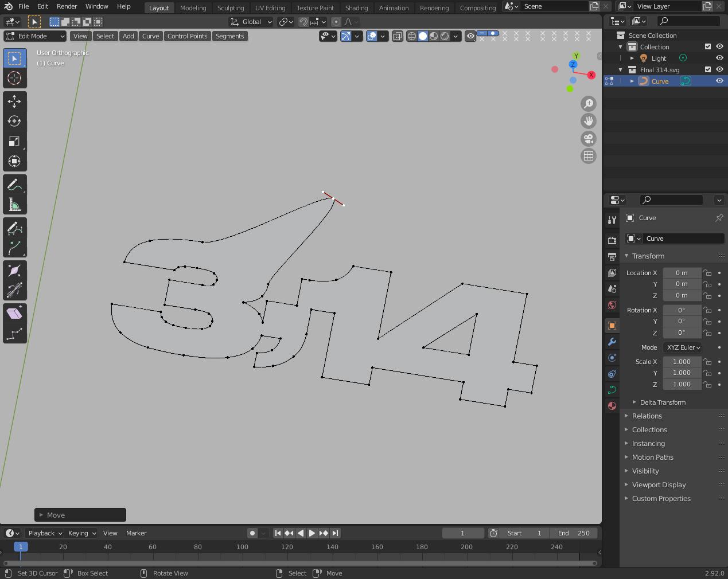Open the Control Points menu
The width and height of the screenshot is (728, 579).
coord(187,36)
